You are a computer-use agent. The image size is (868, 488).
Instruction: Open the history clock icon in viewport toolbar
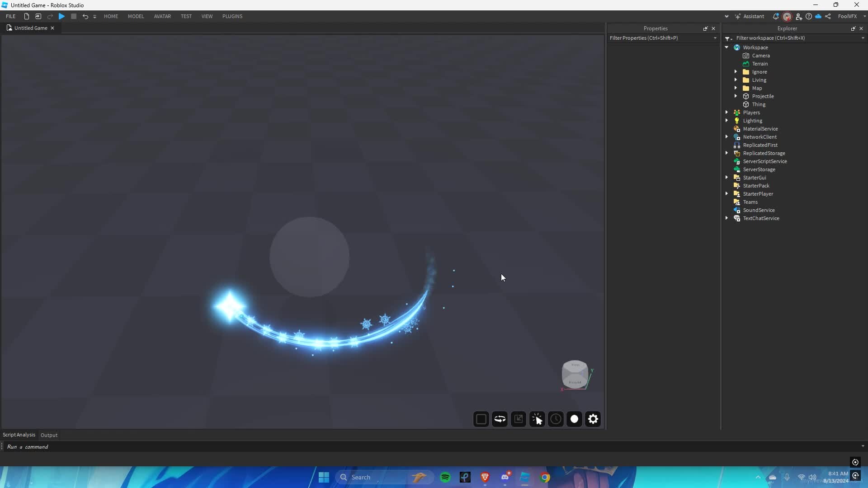click(556, 419)
